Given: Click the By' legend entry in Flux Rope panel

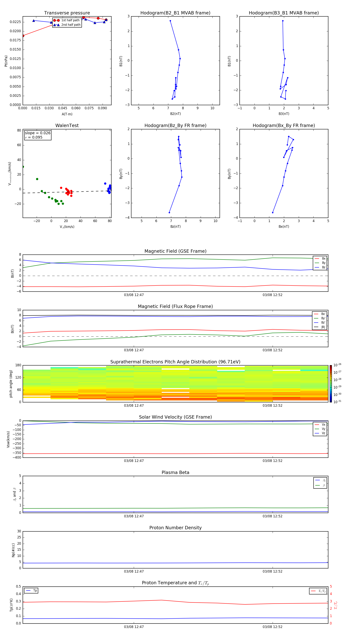Looking at the screenshot, I should tap(320, 318).
